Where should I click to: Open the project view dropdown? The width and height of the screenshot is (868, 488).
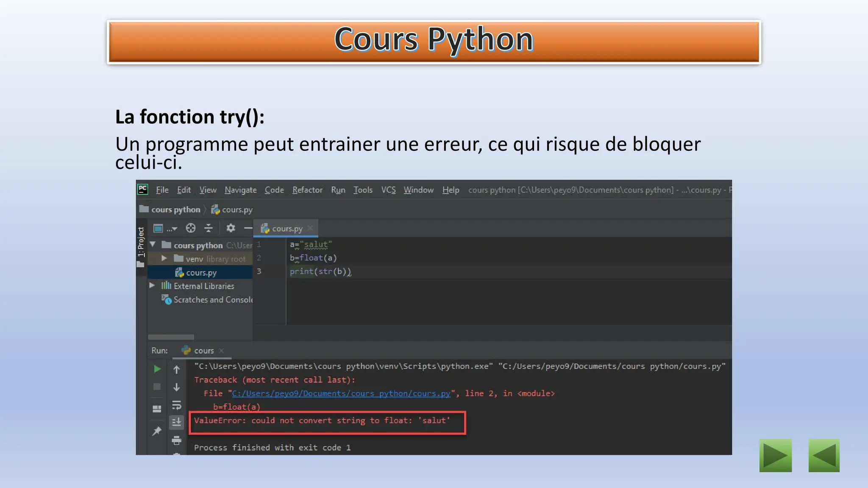[x=165, y=228]
